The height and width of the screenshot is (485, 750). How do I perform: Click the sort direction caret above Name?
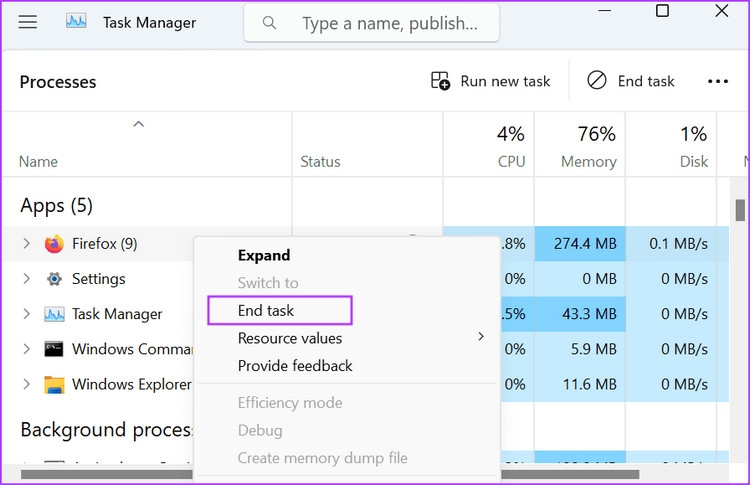pos(139,124)
